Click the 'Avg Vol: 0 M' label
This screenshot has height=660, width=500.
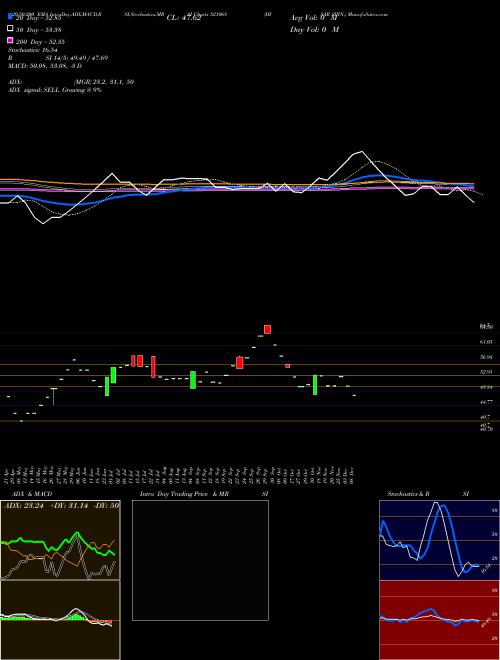click(x=314, y=18)
